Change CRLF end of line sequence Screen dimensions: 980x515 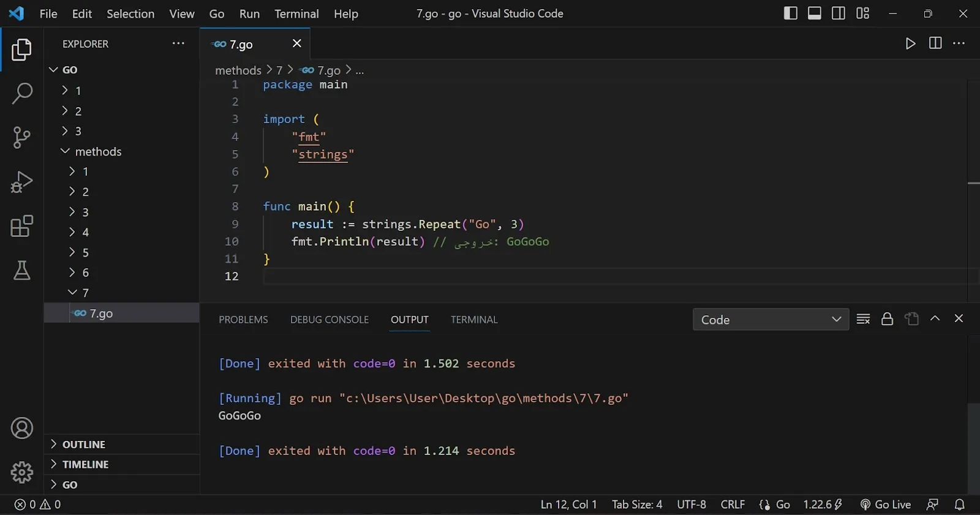733,505
